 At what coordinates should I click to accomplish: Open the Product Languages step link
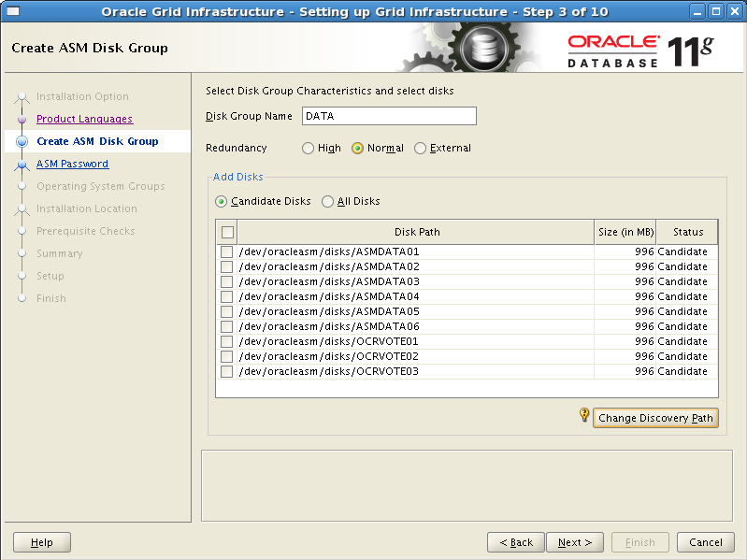point(85,119)
